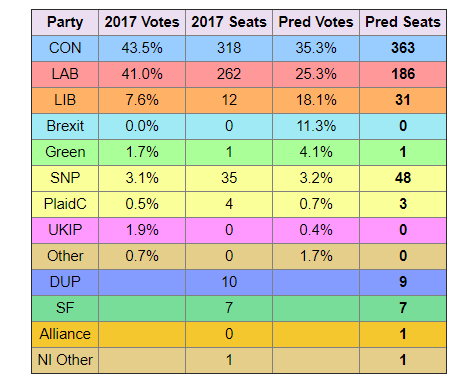Click SNP predicted seats value 48
This screenshot has width=460, height=384.
coord(403,178)
